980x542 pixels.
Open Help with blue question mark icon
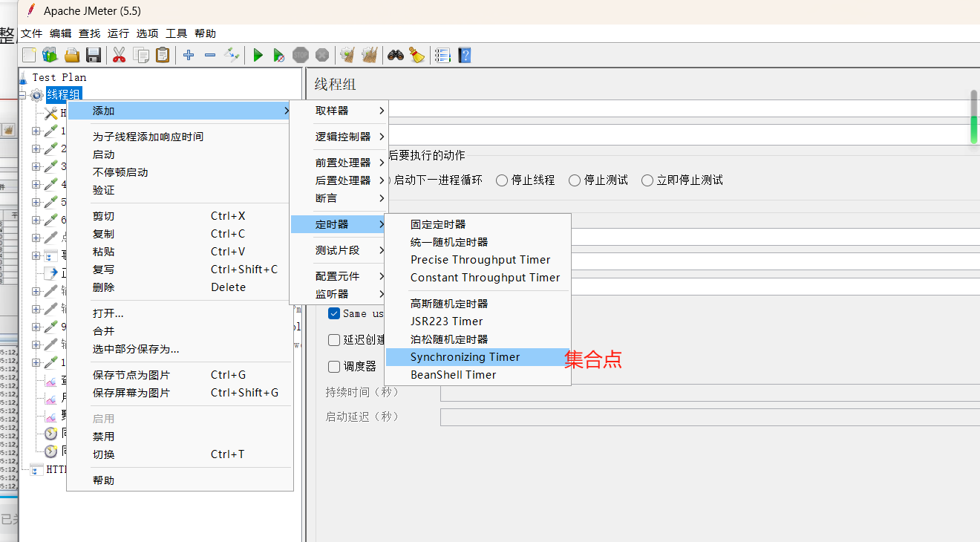(x=465, y=55)
